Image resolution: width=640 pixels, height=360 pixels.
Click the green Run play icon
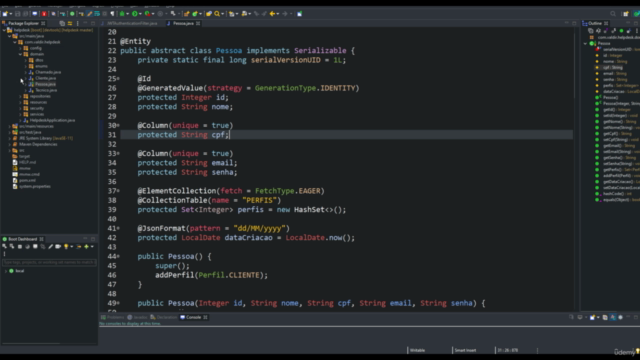pyautogui.click(x=135, y=14)
